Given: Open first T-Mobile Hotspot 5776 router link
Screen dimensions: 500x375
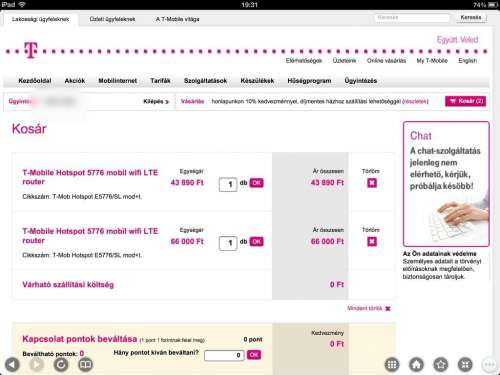Looking at the screenshot, I should pos(90,177).
